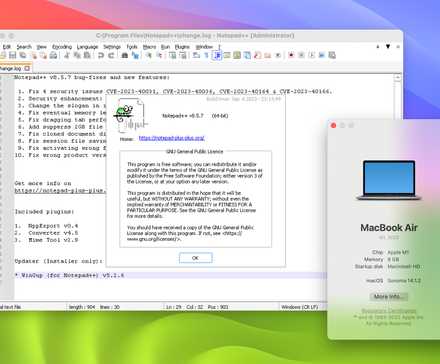Click More Info in MacBook Air window
Viewport: 440px width, 364px height.
[x=389, y=296]
